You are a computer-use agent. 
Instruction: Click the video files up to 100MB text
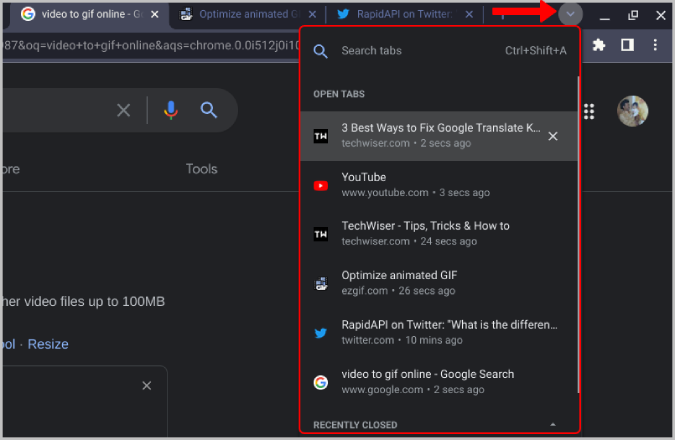94,301
